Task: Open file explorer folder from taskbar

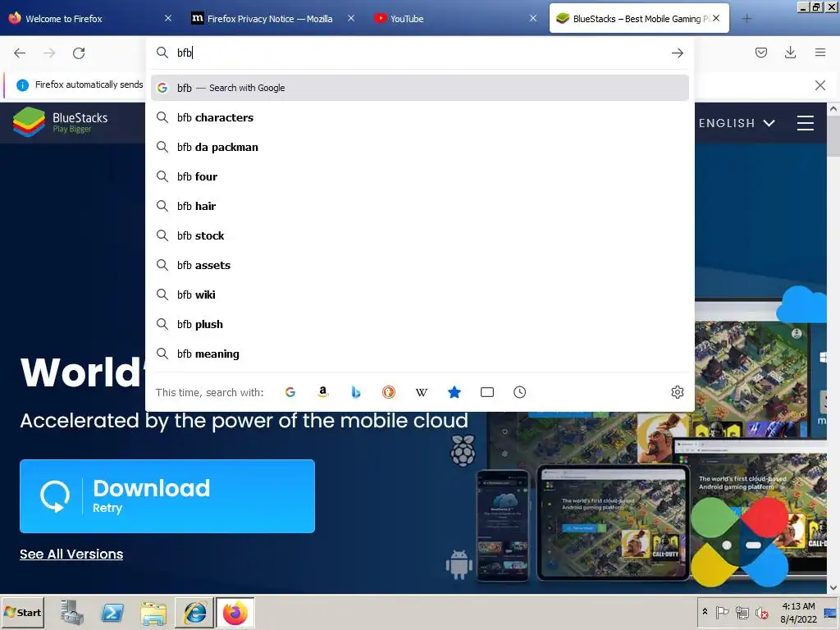Action: pyautogui.click(x=153, y=612)
